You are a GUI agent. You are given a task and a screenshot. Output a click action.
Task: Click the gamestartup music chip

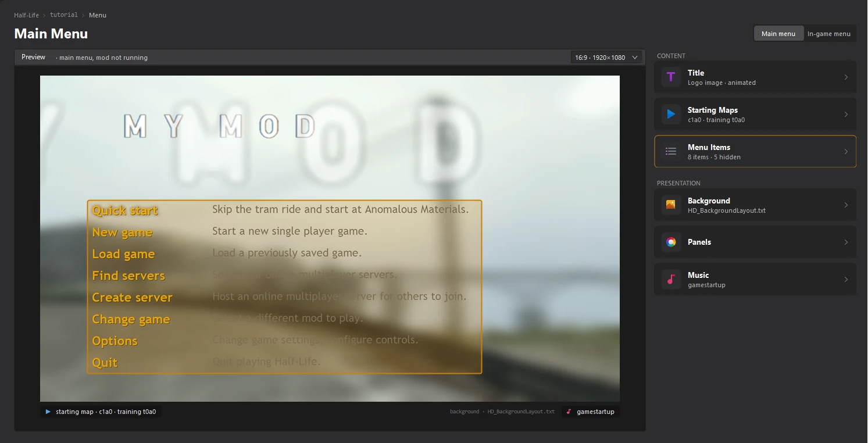[590, 412]
